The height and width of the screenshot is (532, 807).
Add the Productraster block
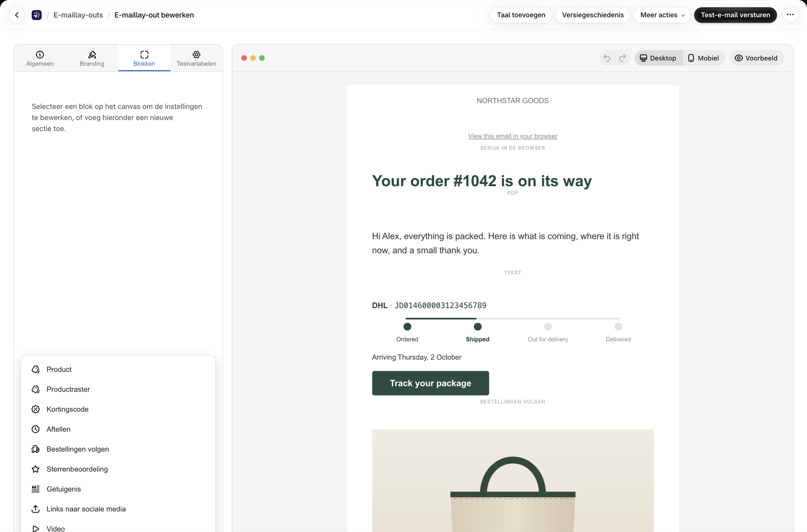pyautogui.click(x=118, y=389)
